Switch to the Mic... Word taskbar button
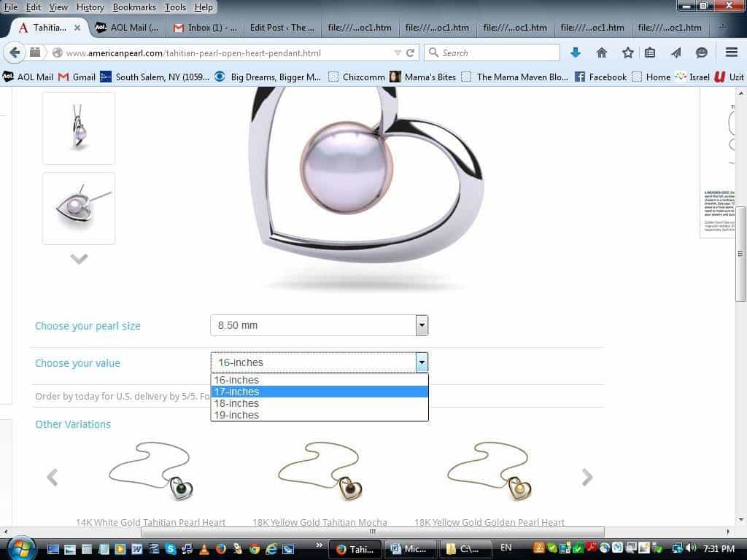 (410, 549)
